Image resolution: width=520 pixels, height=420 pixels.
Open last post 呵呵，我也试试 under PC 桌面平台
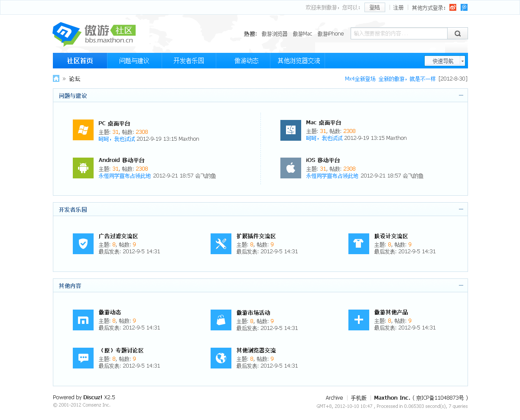point(117,139)
